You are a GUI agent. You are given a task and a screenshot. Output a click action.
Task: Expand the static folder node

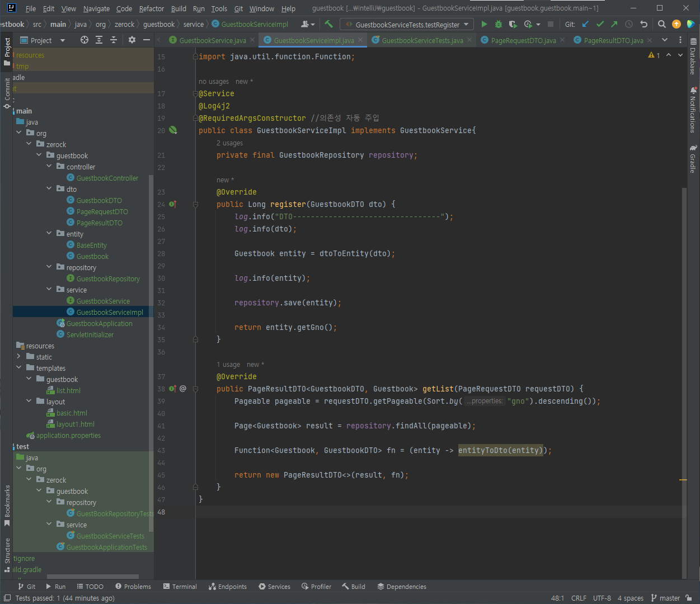[19, 356]
